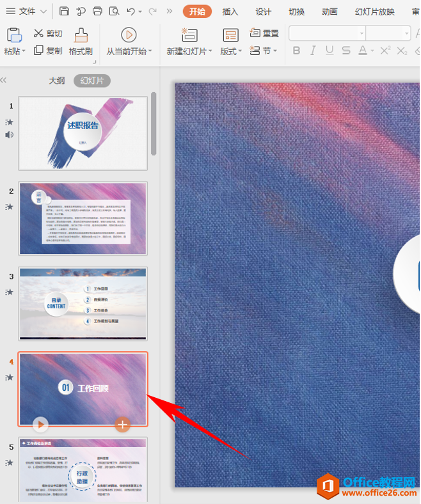The image size is (421, 504).
Task: Switch to the 切换 ribbon tab
Action: pos(296,12)
